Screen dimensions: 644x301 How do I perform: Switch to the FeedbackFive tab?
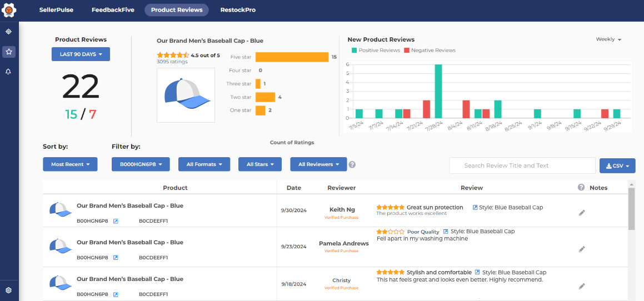point(113,10)
